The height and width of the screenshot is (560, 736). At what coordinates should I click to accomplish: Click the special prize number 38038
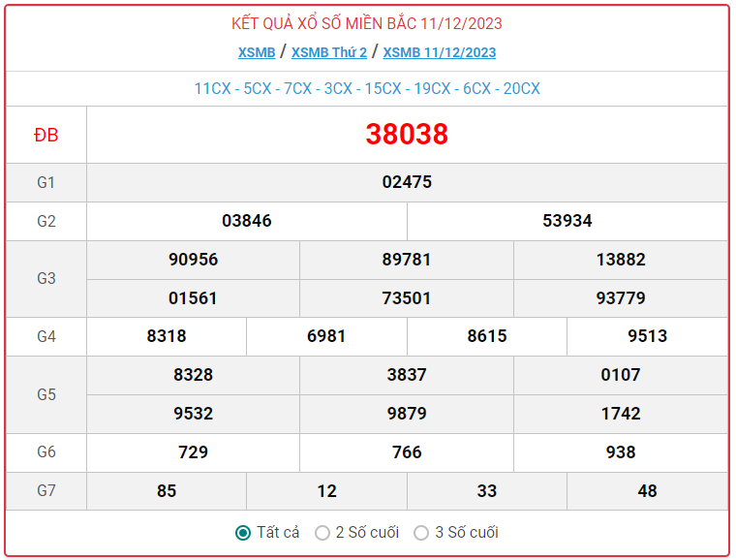point(407,135)
